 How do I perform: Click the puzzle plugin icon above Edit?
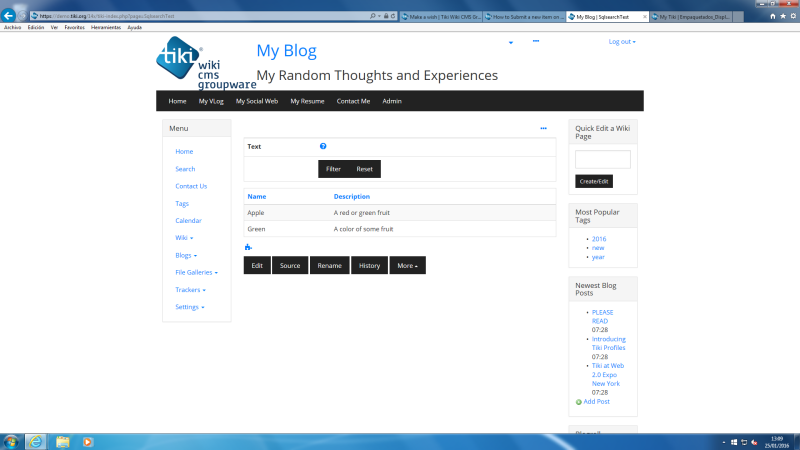click(248, 247)
